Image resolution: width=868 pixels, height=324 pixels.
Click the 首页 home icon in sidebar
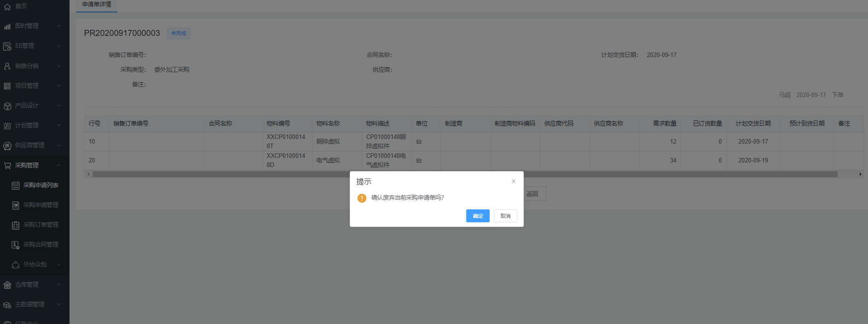click(x=7, y=6)
